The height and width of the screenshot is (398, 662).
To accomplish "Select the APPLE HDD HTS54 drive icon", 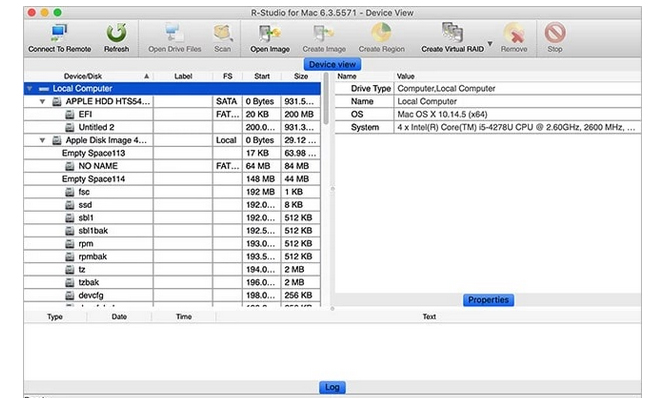I will 57,102.
